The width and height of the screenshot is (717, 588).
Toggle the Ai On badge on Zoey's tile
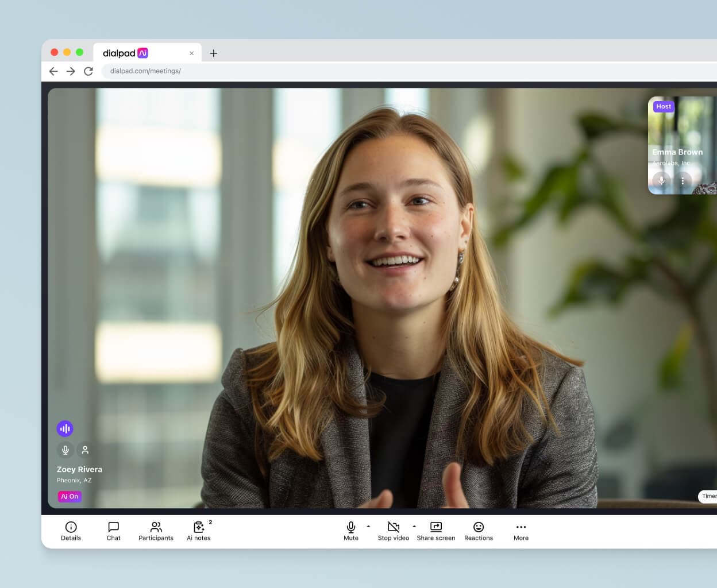(70, 496)
